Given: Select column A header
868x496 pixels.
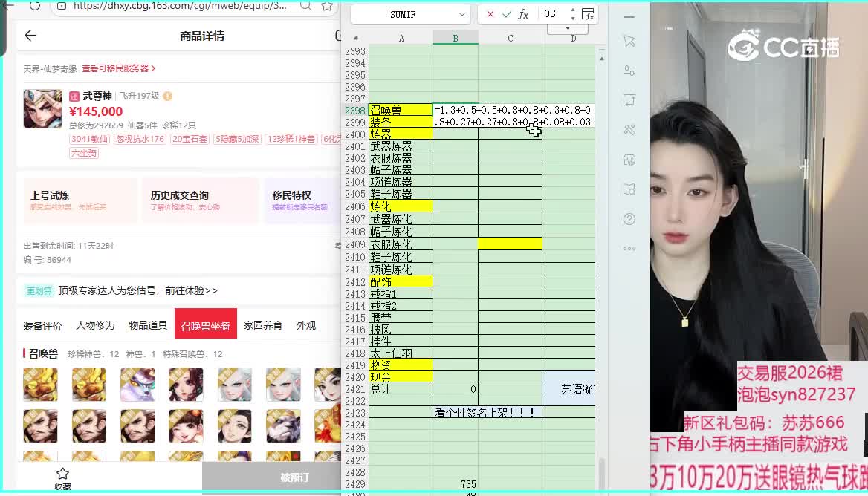Looking at the screenshot, I should [x=401, y=38].
